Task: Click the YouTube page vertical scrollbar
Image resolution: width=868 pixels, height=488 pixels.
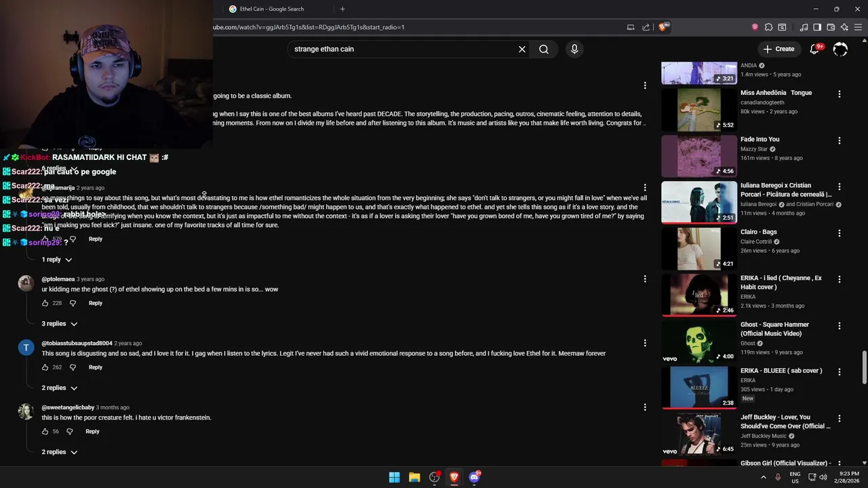Action: tap(864, 366)
